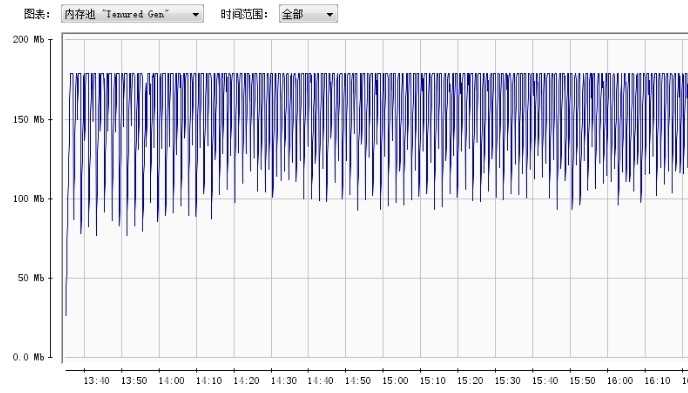Click the 0.0 Mb y-axis label

(29, 357)
